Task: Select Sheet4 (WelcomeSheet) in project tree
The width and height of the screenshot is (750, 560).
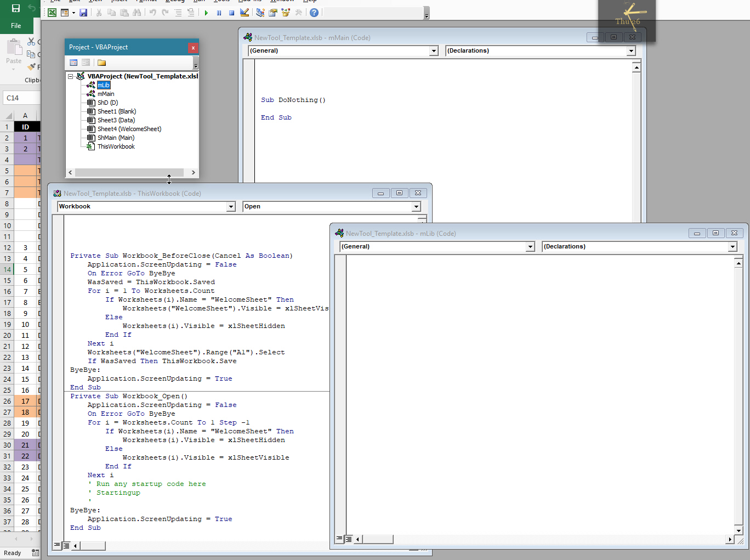Action: 129,129
